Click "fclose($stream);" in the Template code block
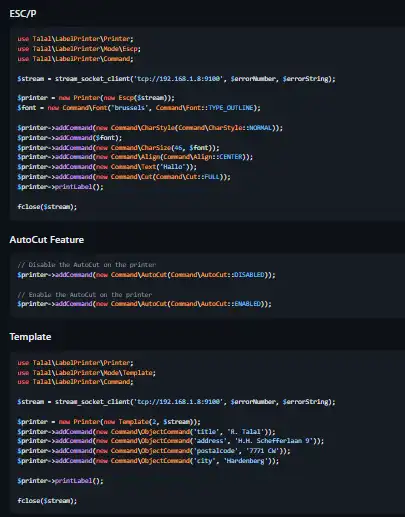The width and height of the screenshot is (405, 517). (47, 501)
